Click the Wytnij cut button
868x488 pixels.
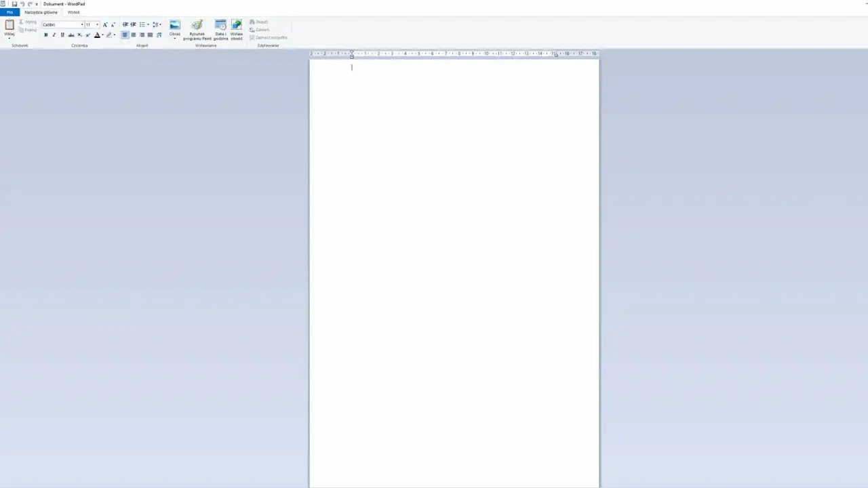coord(28,22)
